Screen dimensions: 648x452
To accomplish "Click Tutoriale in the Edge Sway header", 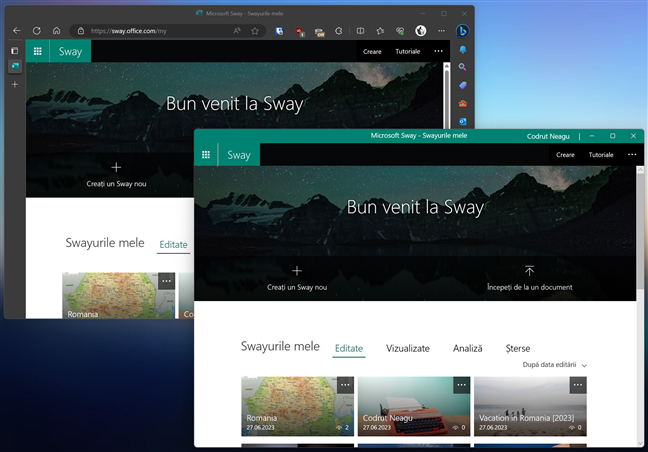I will pos(407,52).
